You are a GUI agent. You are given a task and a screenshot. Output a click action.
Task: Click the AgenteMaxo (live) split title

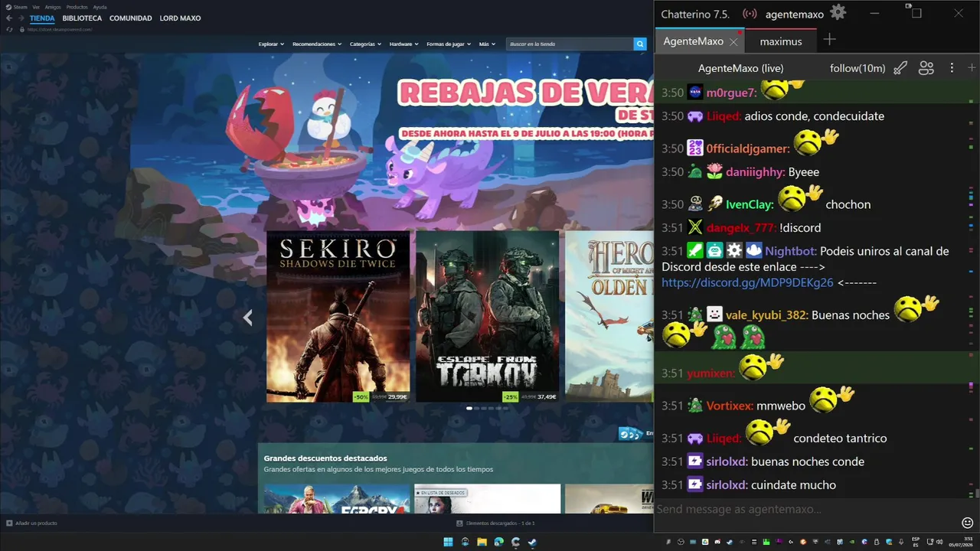pos(740,68)
